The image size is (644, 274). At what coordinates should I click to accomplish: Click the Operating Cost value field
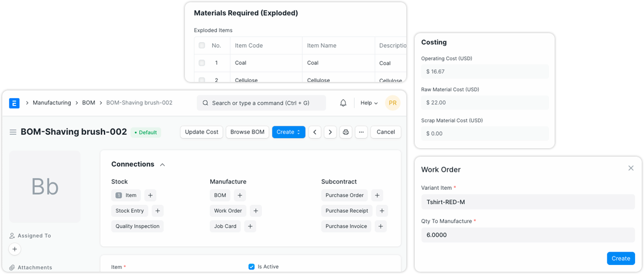point(485,71)
